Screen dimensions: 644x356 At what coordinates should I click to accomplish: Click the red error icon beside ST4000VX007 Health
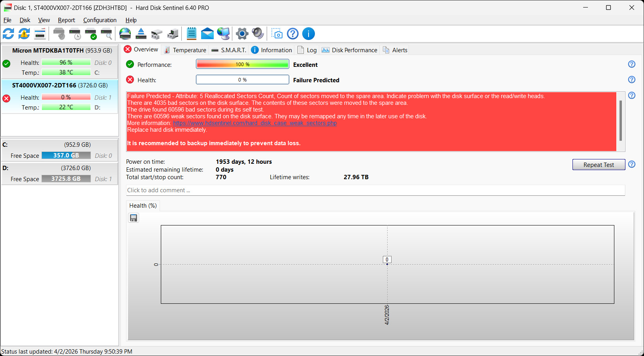pyautogui.click(x=6, y=98)
